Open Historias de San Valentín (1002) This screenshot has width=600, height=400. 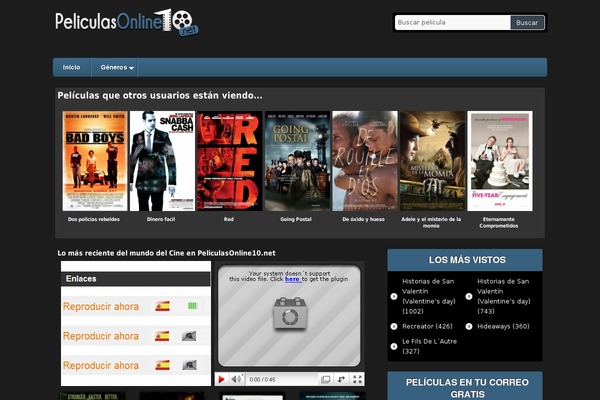[429, 296]
